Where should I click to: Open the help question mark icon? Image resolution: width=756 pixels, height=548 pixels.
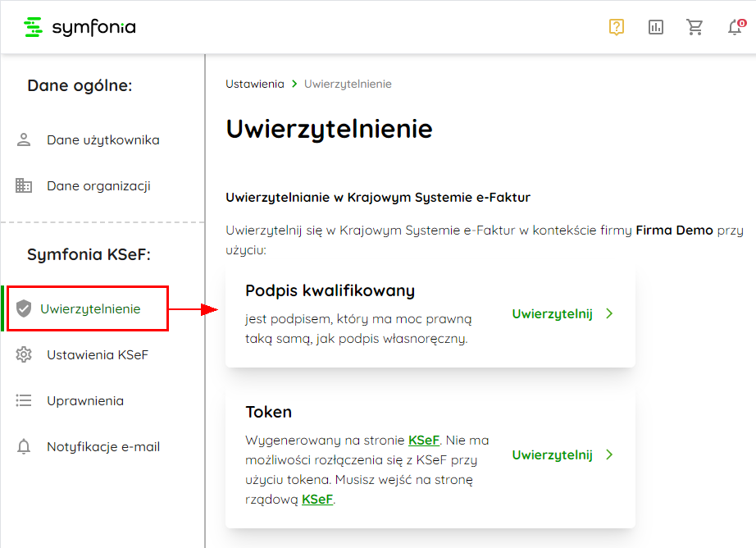click(616, 27)
